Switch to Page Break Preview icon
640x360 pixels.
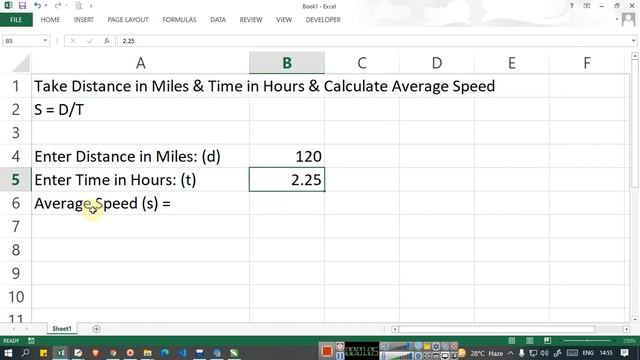tap(547, 340)
